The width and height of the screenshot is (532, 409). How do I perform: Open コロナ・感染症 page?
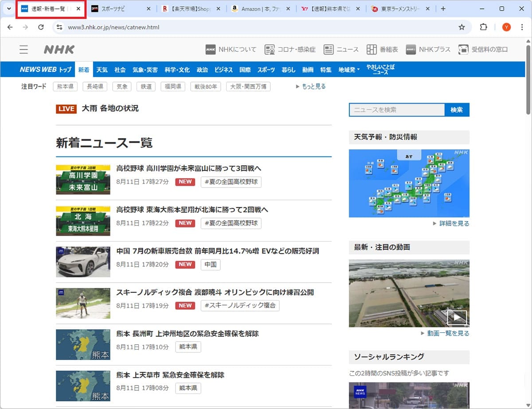click(290, 49)
